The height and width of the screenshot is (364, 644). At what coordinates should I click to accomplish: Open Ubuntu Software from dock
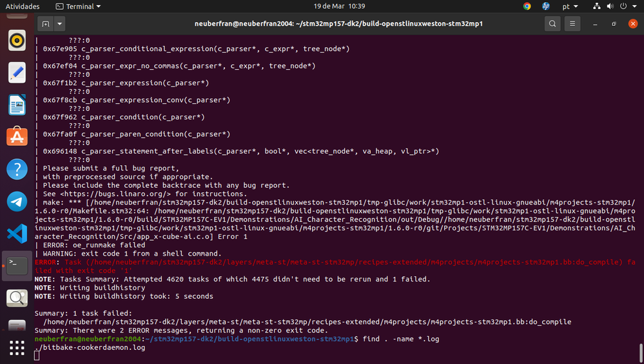coord(17,137)
